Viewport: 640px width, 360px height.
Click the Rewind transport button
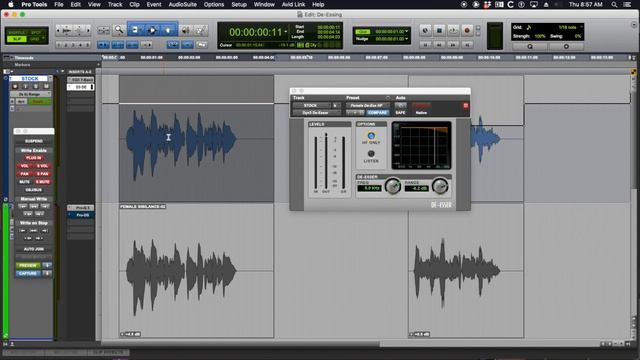[439, 44]
